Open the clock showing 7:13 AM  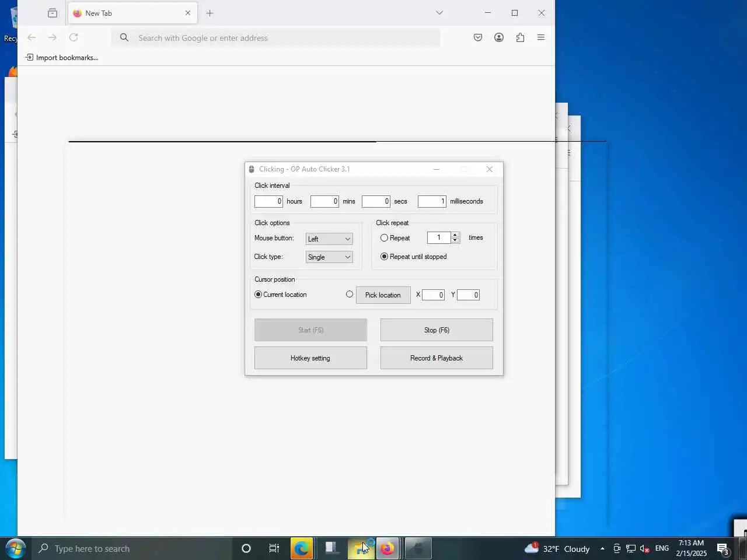(x=692, y=548)
